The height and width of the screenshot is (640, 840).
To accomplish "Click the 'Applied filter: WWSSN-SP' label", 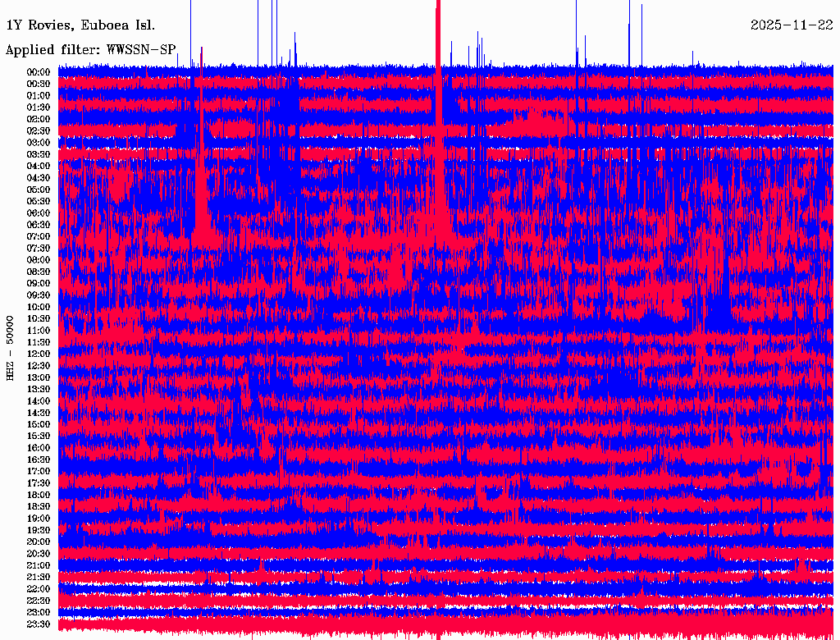I will click(90, 50).
